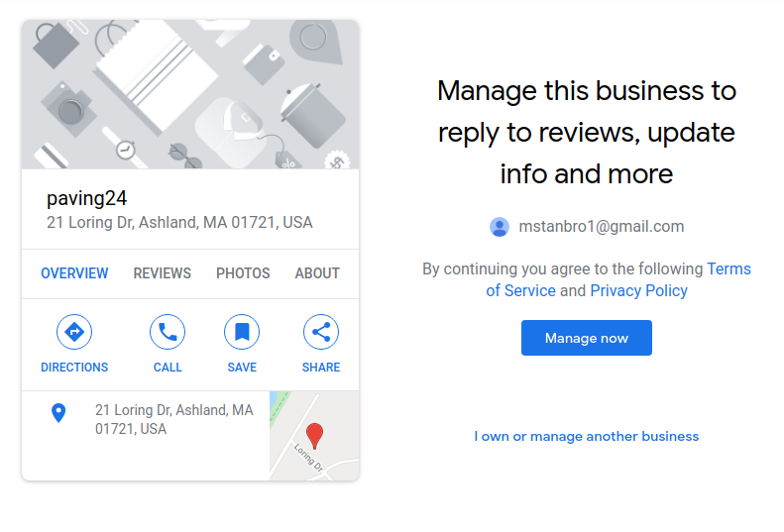Screen dimensions: 784x532
Task: Open the Photos tab
Action: (x=243, y=273)
